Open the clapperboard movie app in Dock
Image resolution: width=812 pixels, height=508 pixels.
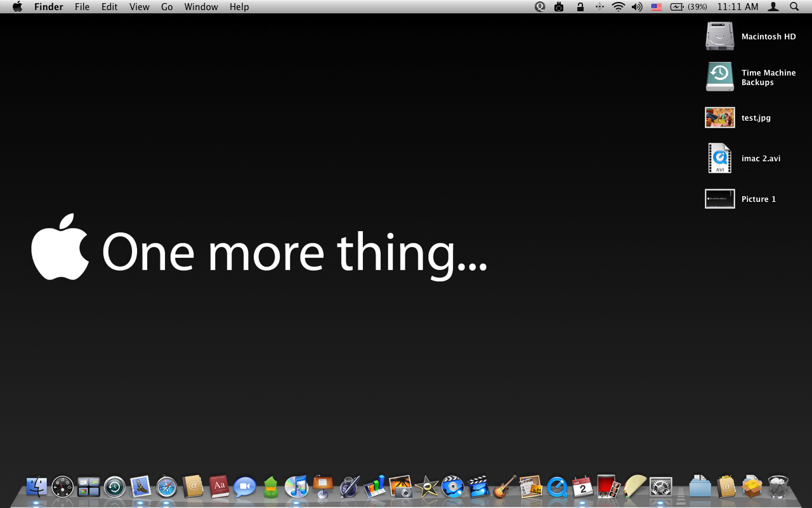click(479, 487)
